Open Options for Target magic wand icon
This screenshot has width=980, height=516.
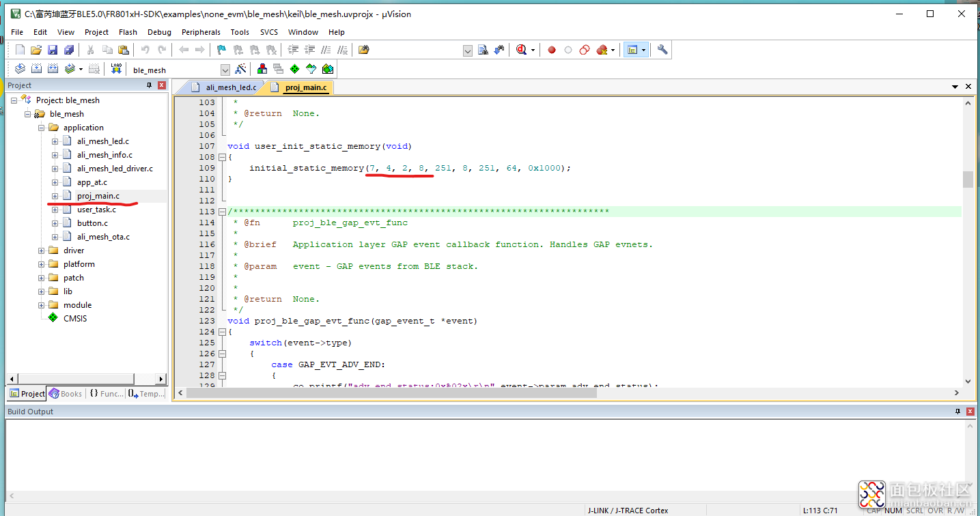point(240,69)
